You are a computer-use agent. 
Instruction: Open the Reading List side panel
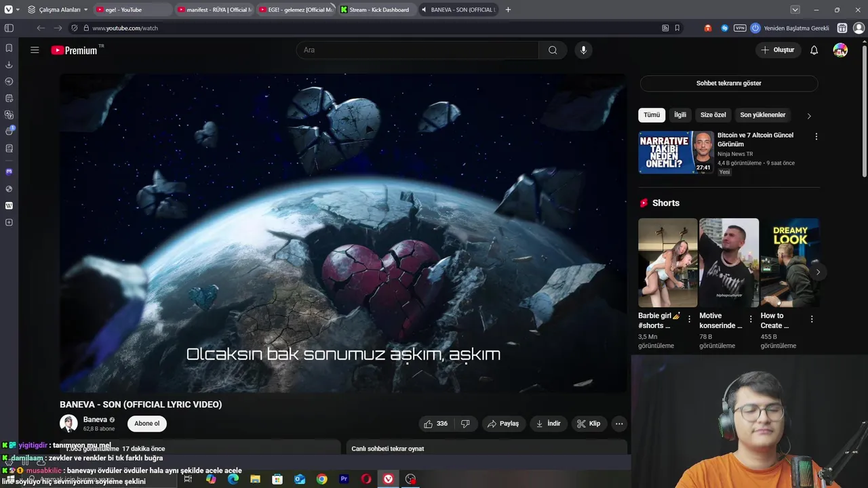coord(9,148)
